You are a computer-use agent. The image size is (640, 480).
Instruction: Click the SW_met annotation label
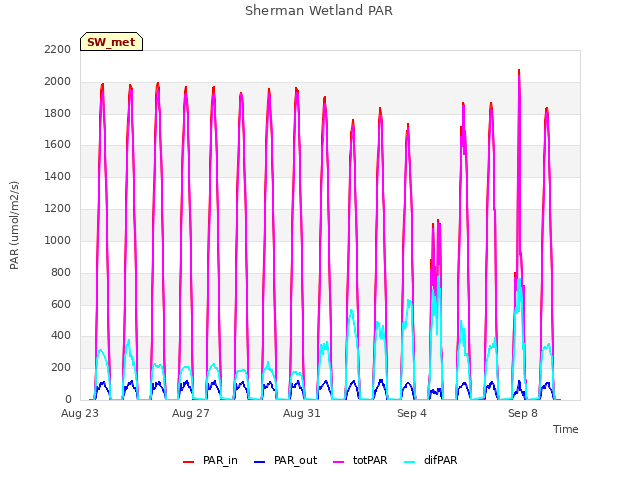click(111, 42)
